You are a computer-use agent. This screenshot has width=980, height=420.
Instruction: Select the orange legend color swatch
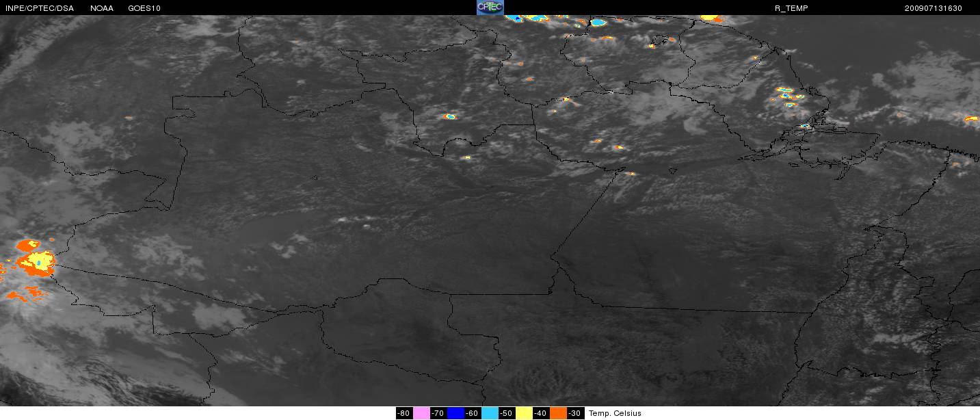[x=558, y=413]
